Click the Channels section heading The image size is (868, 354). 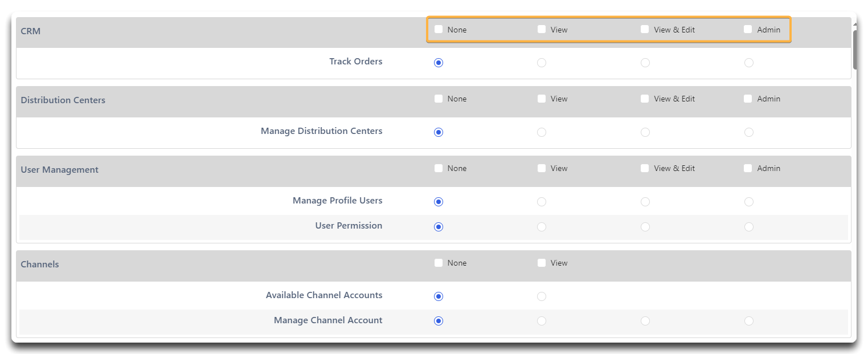pyautogui.click(x=40, y=265)
